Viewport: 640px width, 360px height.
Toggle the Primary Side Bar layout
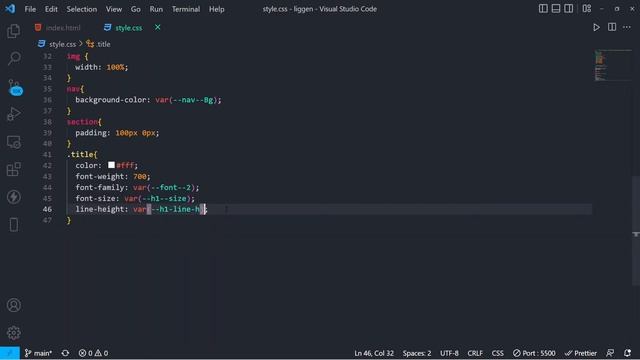(x=543, y=9)
